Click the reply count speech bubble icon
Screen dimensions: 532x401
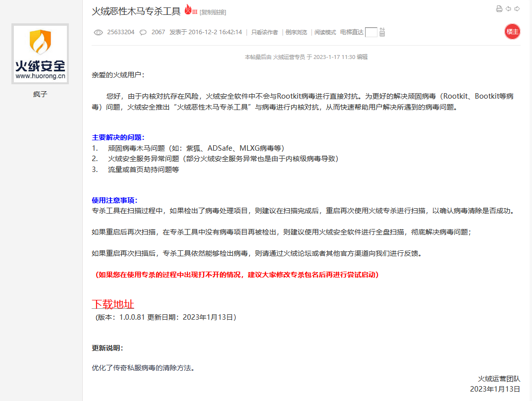[x=143, y=32]
